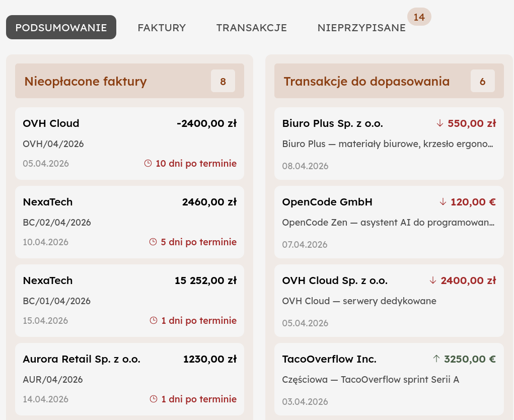The image size is (514, 420).
Task: Click the OVH Cloud serwery dedykowane description
Action: (359, 301)
